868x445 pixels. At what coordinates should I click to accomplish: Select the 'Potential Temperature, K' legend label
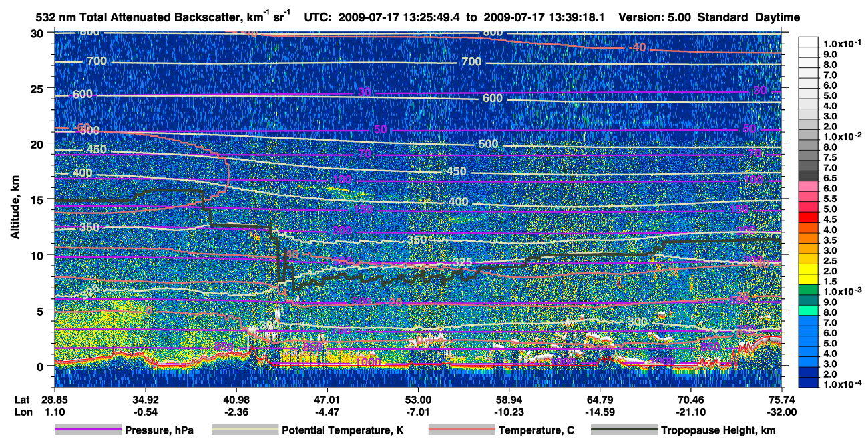(343, 430)
